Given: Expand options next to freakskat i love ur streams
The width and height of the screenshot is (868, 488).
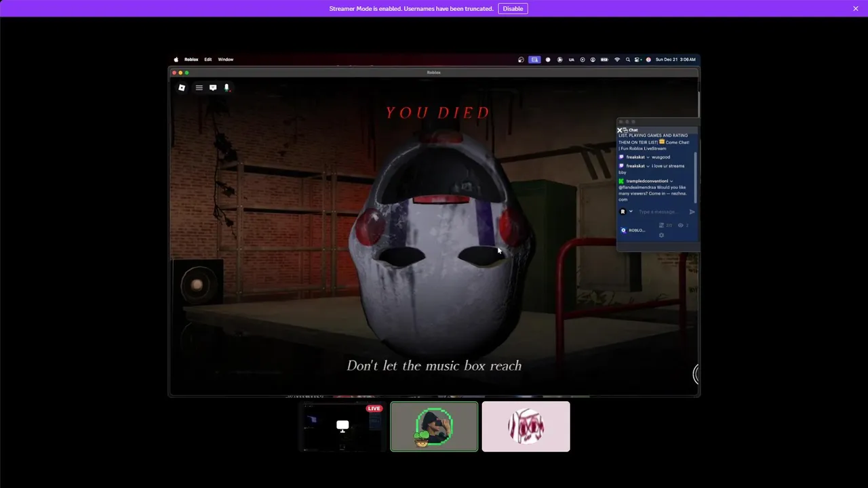Looking at the screenshot, I should (648, 166).
